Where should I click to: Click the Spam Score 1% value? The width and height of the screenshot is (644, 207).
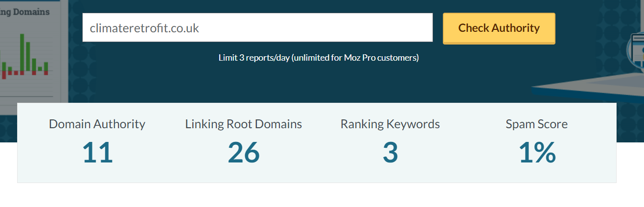point(536,153)
